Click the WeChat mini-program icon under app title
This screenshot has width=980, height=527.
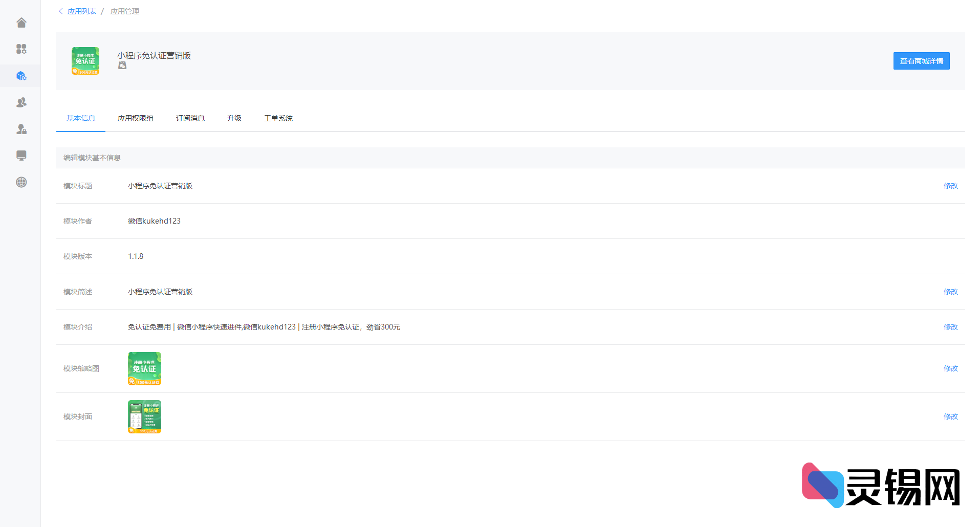click(x=122, y=65)
